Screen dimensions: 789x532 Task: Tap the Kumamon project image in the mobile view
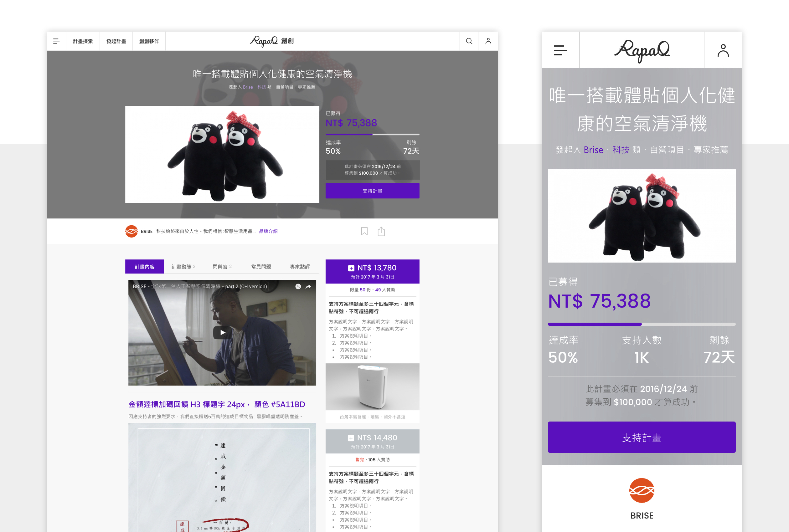pyautogui.click(x=642, y=215)
